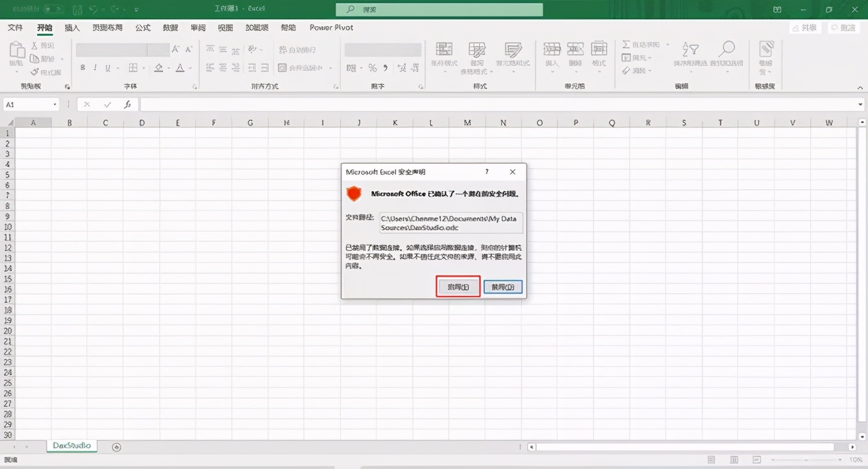The height and width of the screenshot is (469, 868).
Task: Click the Decrease Decimal icon
Action: [x=415, y=68]
